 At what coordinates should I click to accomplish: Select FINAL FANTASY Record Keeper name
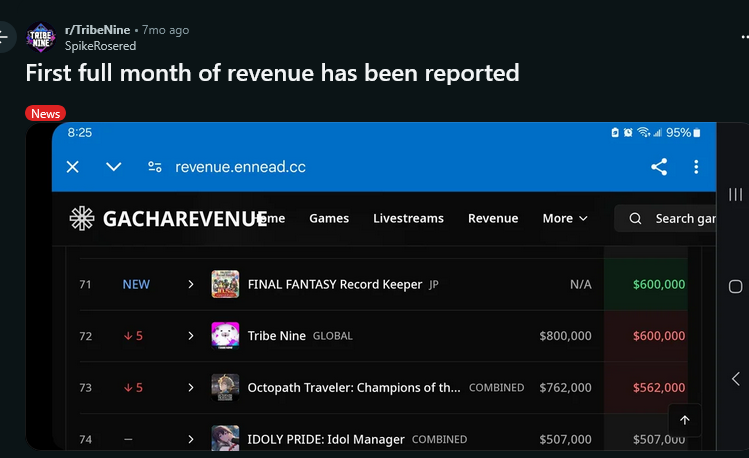coord(335,285)
